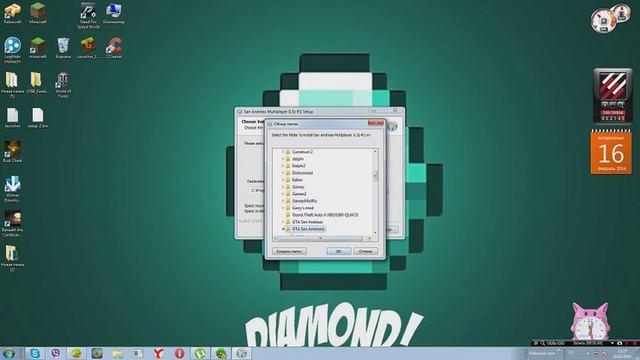Open the Winner Downloader desktop shortcut

coord(12,189)
